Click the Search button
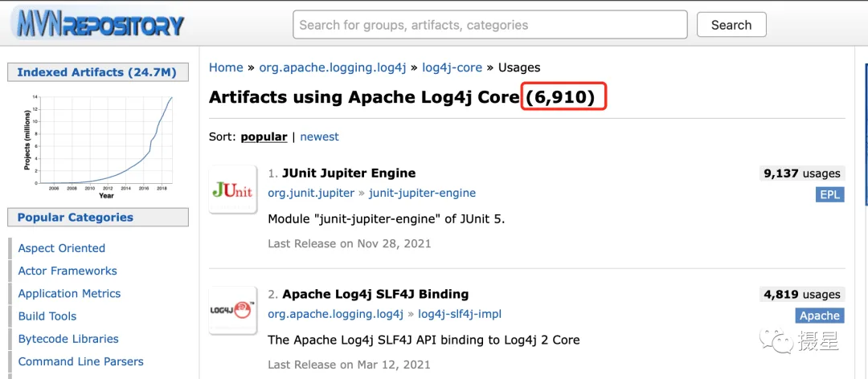Image resolution: width=868 pixels, height=379 pixels. coord(731,25)
